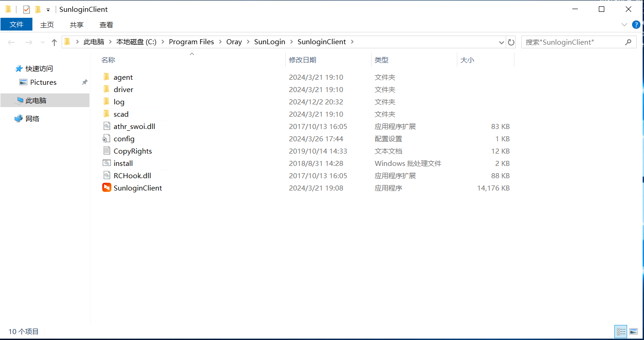Image resolution: width=644 pixels, height=340 pixels.
Task: Select the install batch file icon
Action: pyautogui.click(x=106, y=163)
